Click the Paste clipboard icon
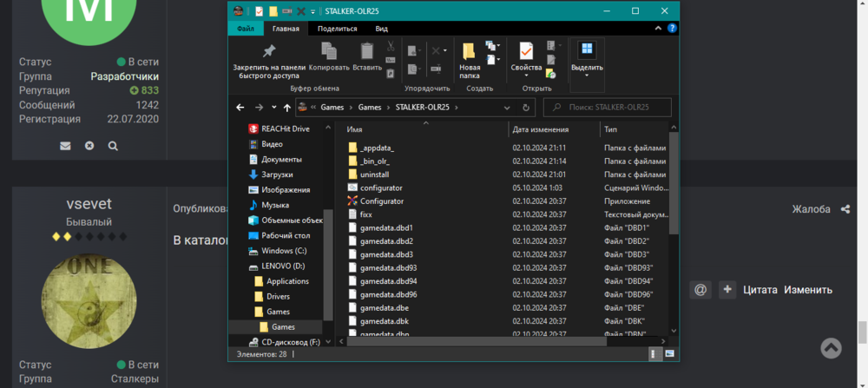Image resolution: width=868 pixels, height=388 pixels. [x=367, y=52]
